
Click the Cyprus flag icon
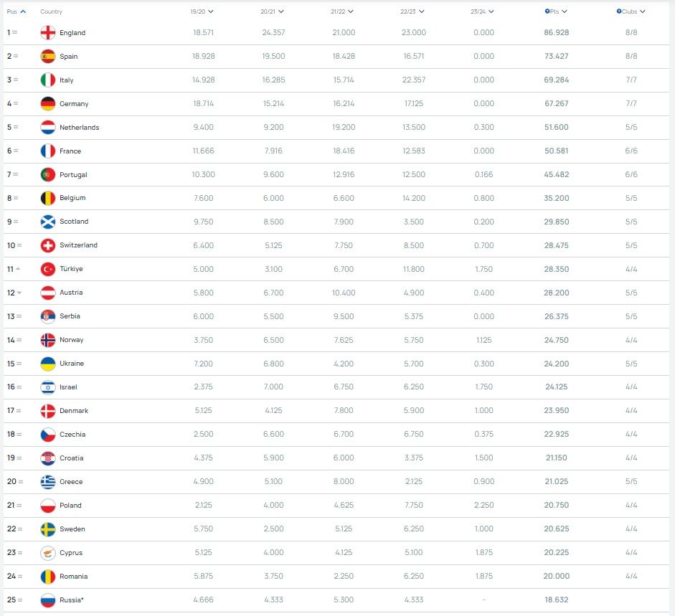coord(48,553)
